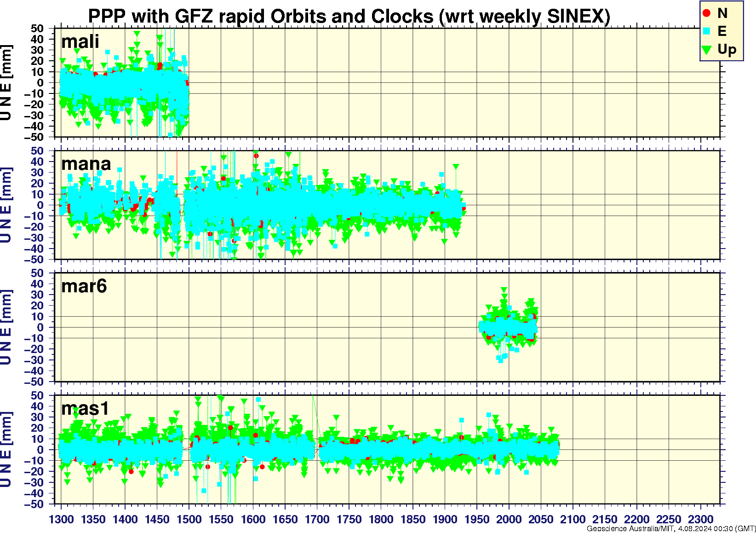Click the cyan E legend square
This screenshot has width=756, height=533.
click(707, 31)
